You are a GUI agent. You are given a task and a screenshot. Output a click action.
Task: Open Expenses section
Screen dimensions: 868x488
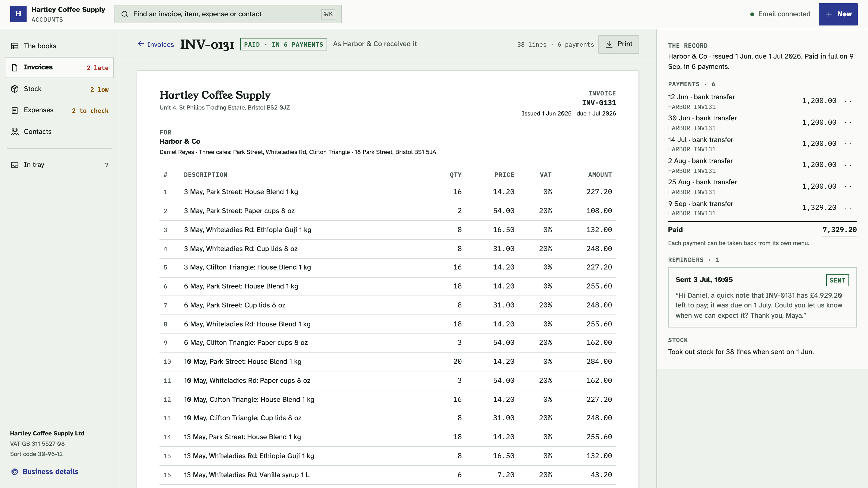point(59,110)
